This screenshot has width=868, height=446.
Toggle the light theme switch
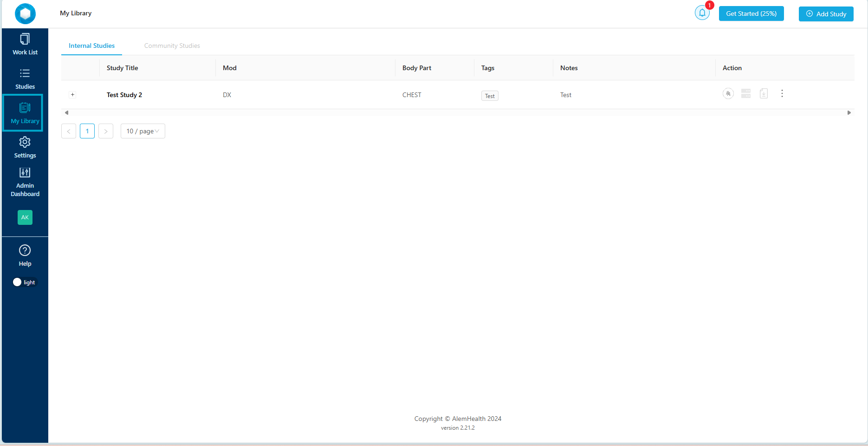point(25,282)
